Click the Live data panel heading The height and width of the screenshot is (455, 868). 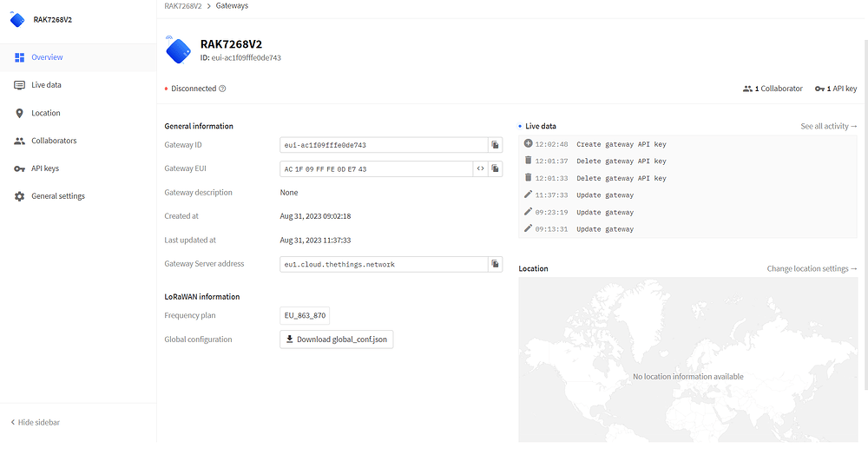pos(540,126)
